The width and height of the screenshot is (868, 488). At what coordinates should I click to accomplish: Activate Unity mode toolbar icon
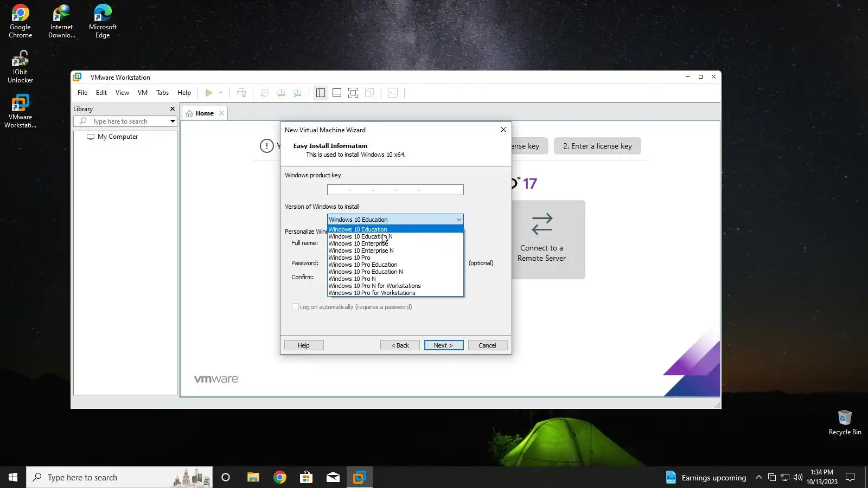click(x=369, y=93)
